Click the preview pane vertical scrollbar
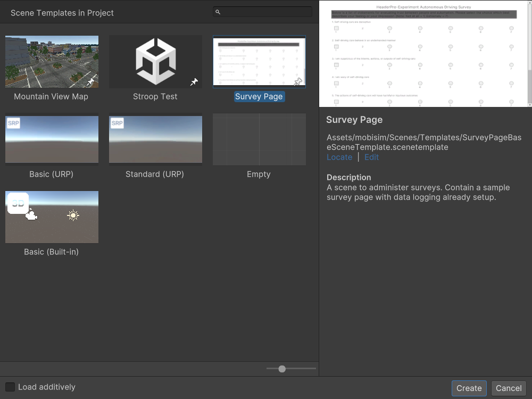Viewport: 532px width, 399px height. [x=530, y=53]
